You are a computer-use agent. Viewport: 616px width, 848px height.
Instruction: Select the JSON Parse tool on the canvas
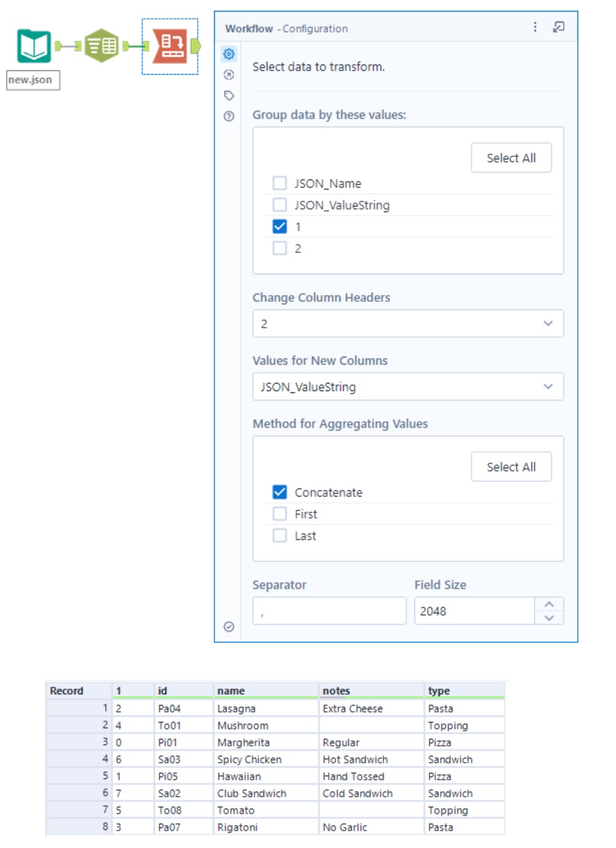click(x=102, y=45)
